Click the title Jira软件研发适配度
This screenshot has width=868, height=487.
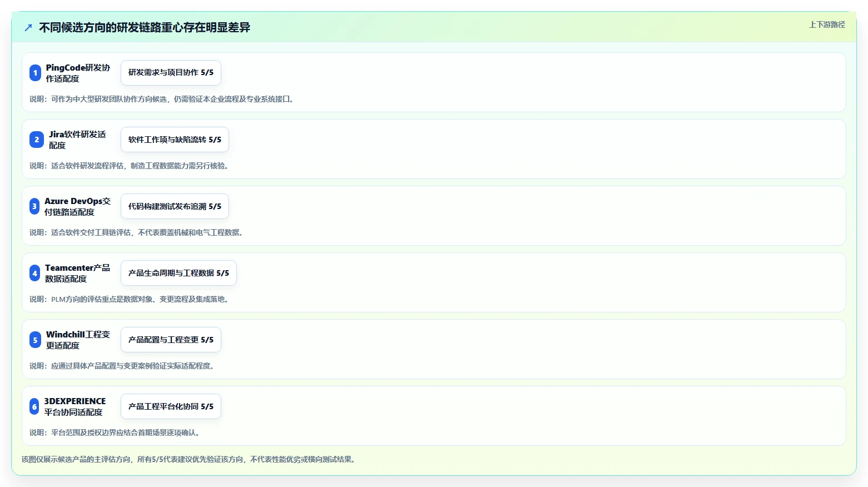[x=77, y=140]
